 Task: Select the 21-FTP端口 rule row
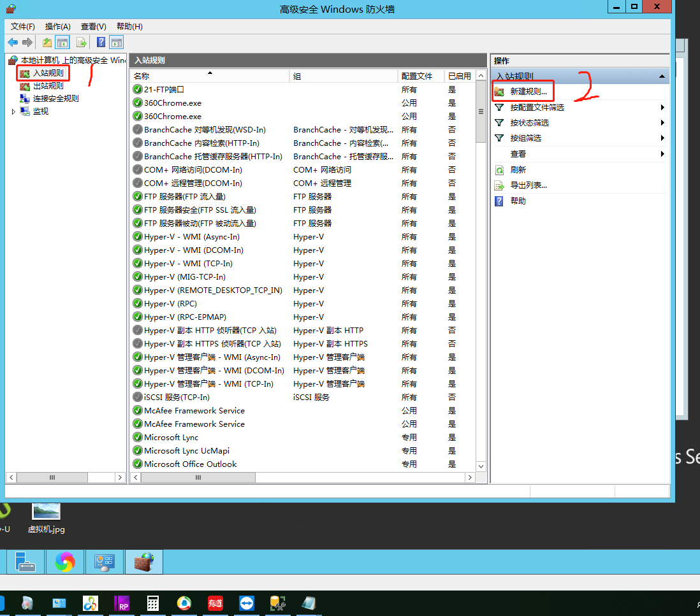coord(303,90)
